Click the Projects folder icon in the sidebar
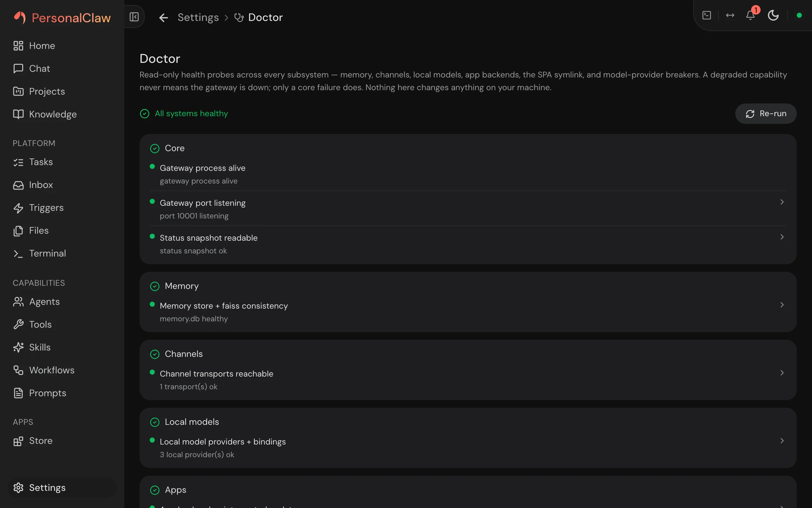This screenshot has height=508, width=812. point(18,91)
